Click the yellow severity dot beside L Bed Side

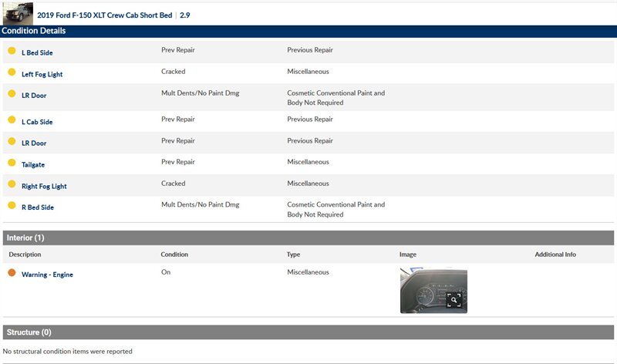point(12,51)
